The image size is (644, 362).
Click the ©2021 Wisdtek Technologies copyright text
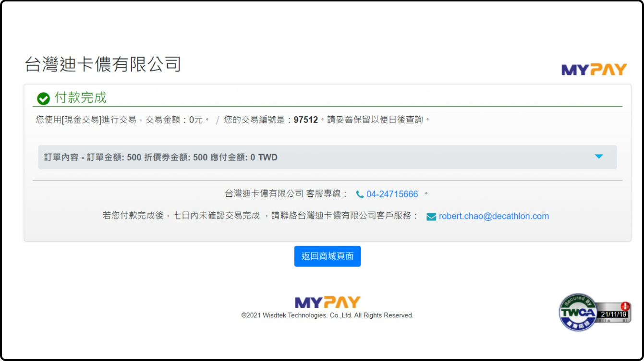tap(327, 315)
